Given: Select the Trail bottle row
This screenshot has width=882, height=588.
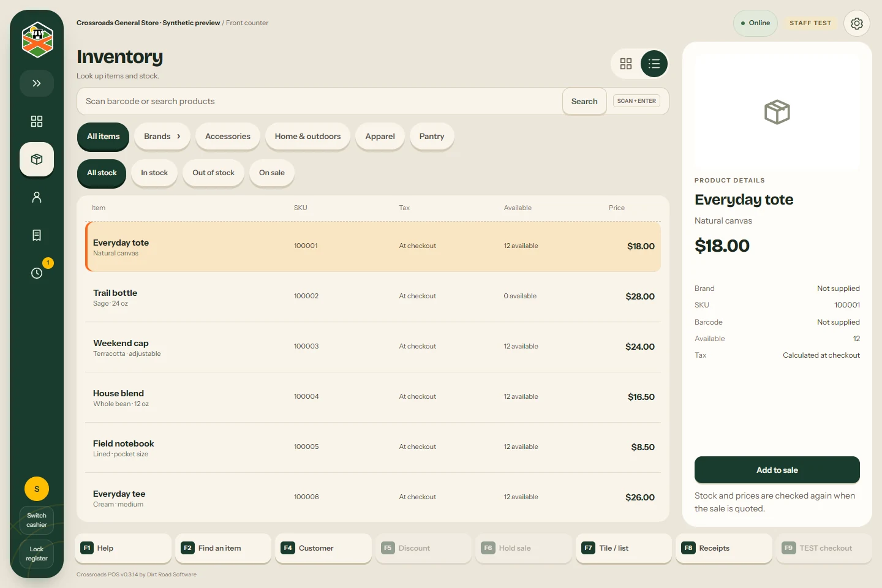Looking at the screenshot, I should click(x=373, y=297).
